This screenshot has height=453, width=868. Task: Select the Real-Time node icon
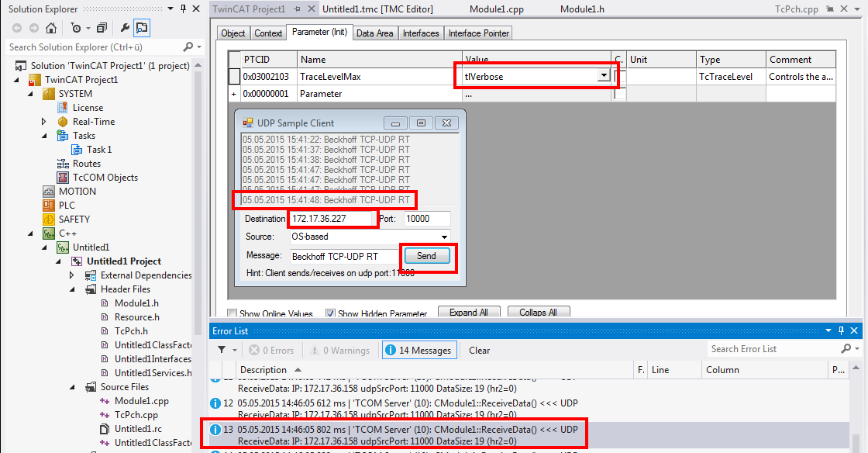point(63,121)
